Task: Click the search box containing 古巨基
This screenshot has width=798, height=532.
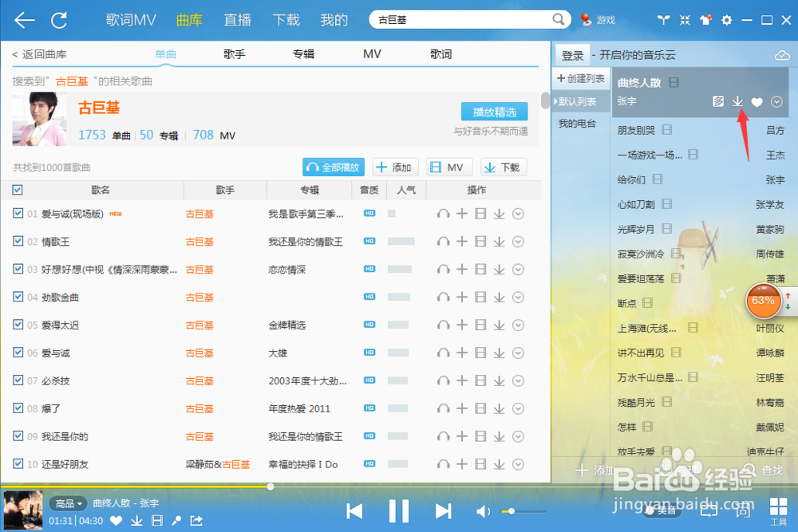Action: click(x=462, y=20)
